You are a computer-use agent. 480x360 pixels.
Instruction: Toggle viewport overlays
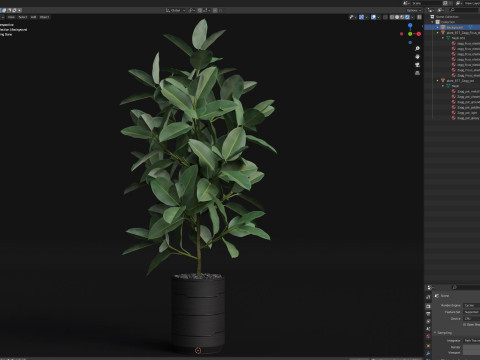pos(373,17)
